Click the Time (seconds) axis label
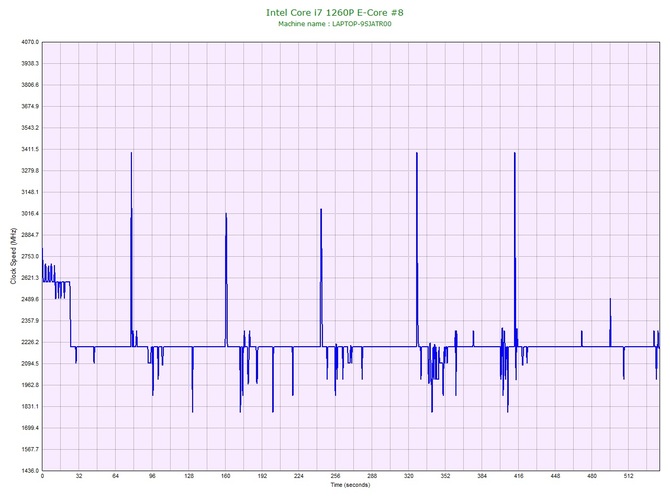The image size is (670, 502). click(x=350, y=485)
